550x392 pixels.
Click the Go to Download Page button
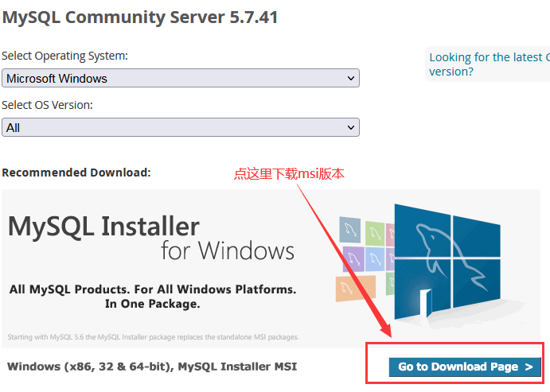(465, 367)
